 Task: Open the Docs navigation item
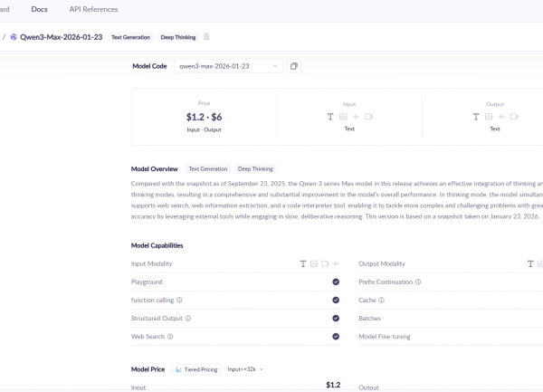tap(39, 9)
